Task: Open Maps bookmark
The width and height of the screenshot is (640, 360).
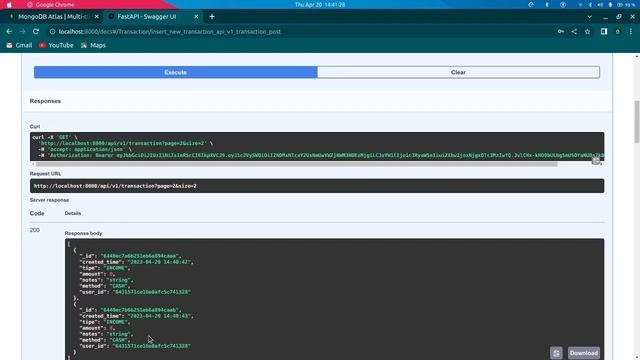Action: (93, 45)
